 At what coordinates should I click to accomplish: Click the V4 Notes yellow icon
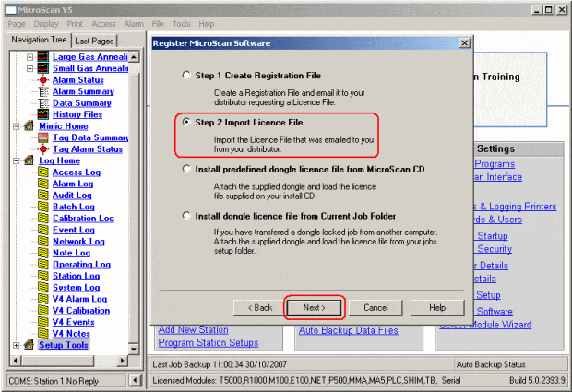pyautogui.click(x=43, y=333)
